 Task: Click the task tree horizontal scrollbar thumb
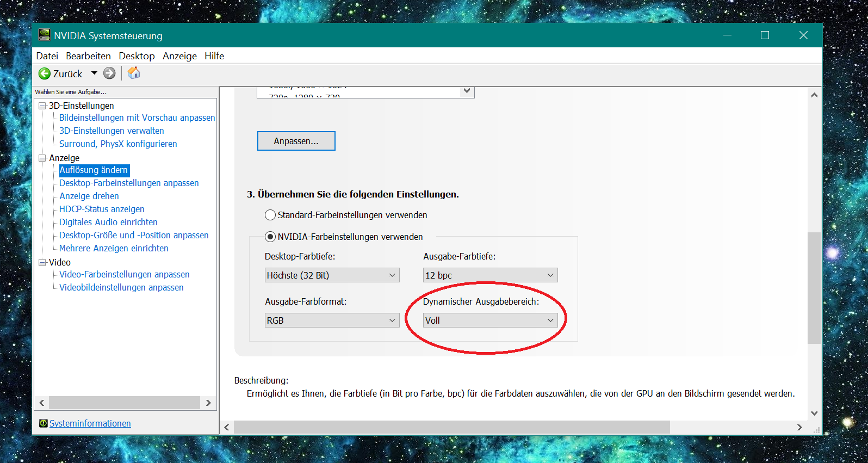pos(125,403)
